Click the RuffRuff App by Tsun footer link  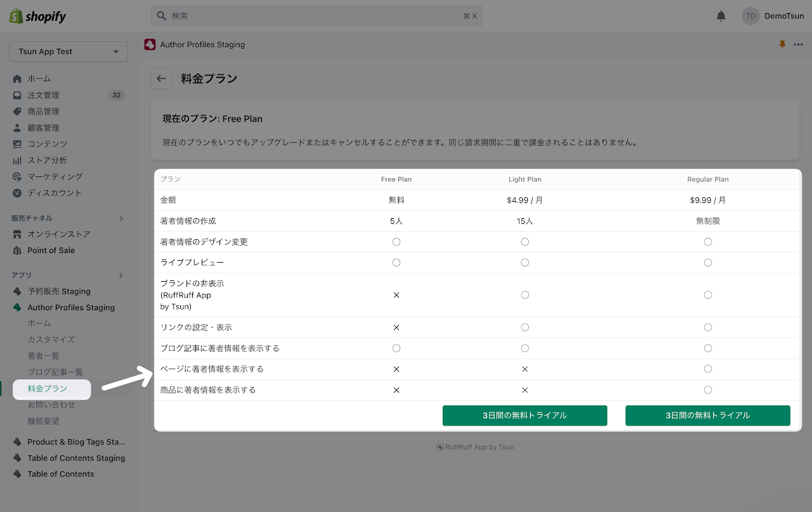(x=479, y=447)
